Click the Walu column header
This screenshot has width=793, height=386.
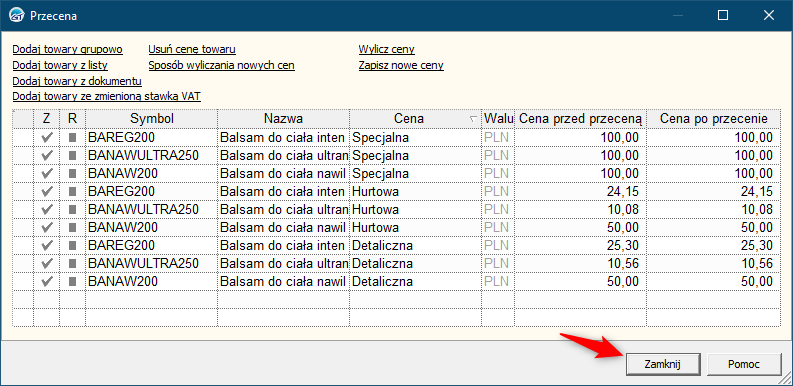[498, 119]
